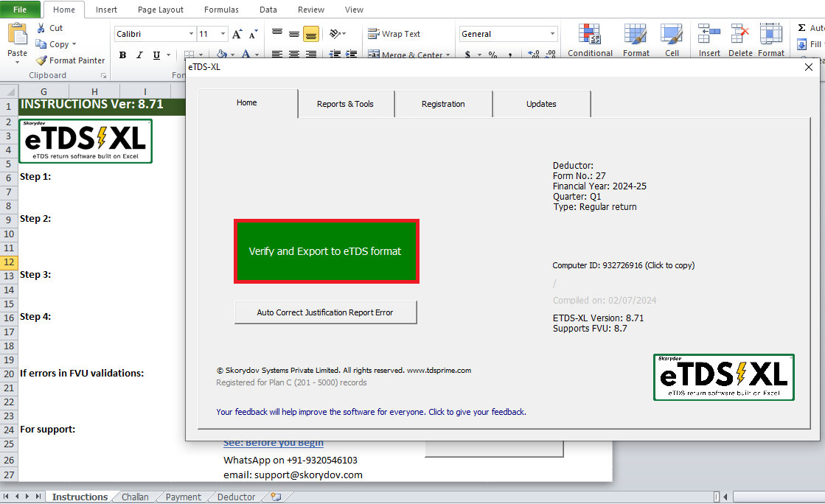Switch to Reports & Tools tab
The image size is (825, 504).
pyautogui.click(x=345, y=104)
